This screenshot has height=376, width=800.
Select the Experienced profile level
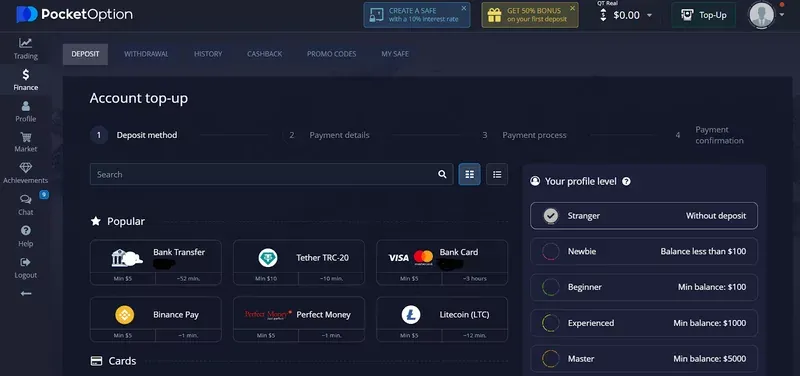coord(644,323)
